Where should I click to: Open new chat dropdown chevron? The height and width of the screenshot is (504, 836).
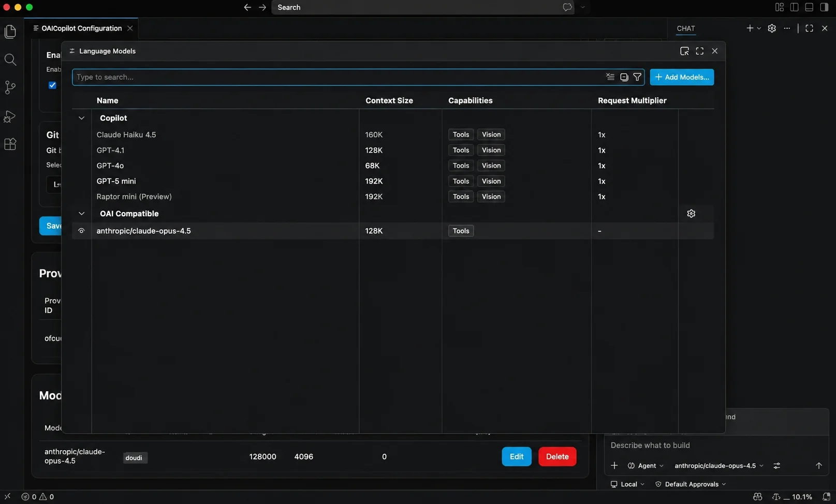click(x=759, y=28)
